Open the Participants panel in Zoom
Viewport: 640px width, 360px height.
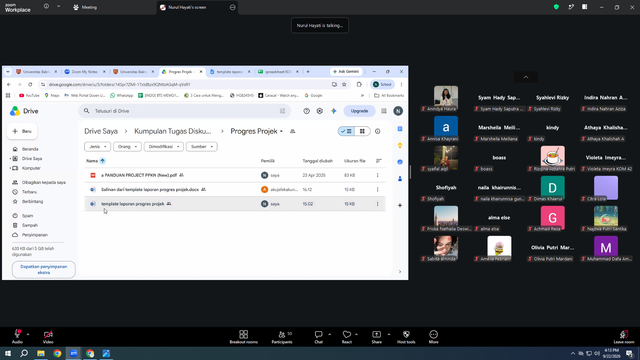(x=282, y=337)
